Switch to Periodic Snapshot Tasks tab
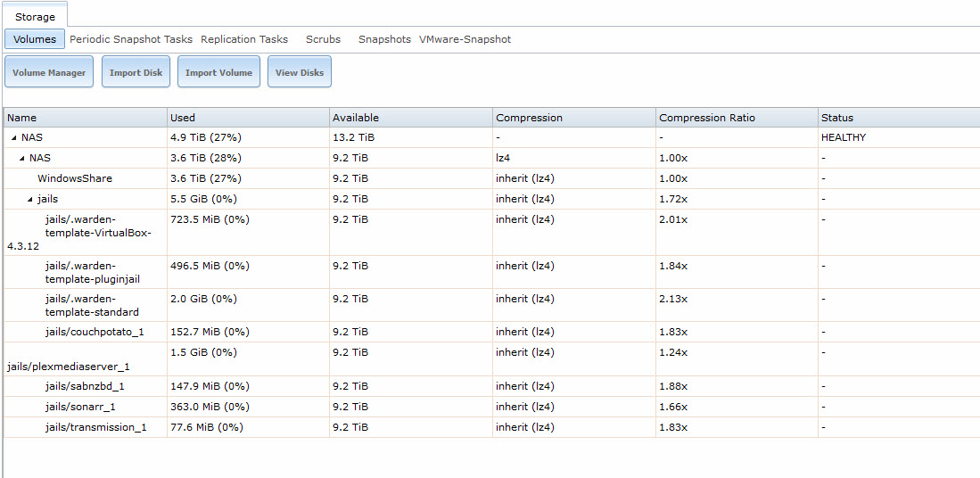 131,39
